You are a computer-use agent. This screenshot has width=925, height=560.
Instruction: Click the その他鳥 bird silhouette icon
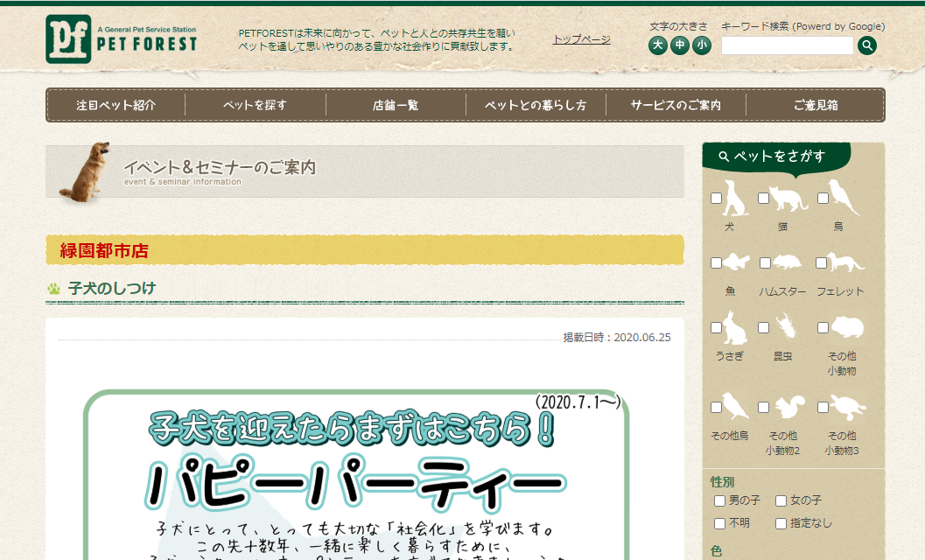tap(736, 407)
